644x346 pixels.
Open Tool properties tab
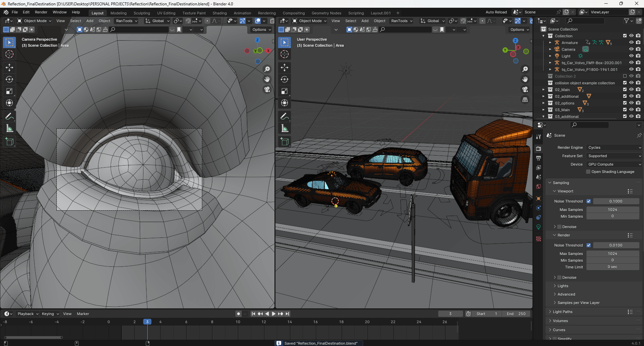539,137
